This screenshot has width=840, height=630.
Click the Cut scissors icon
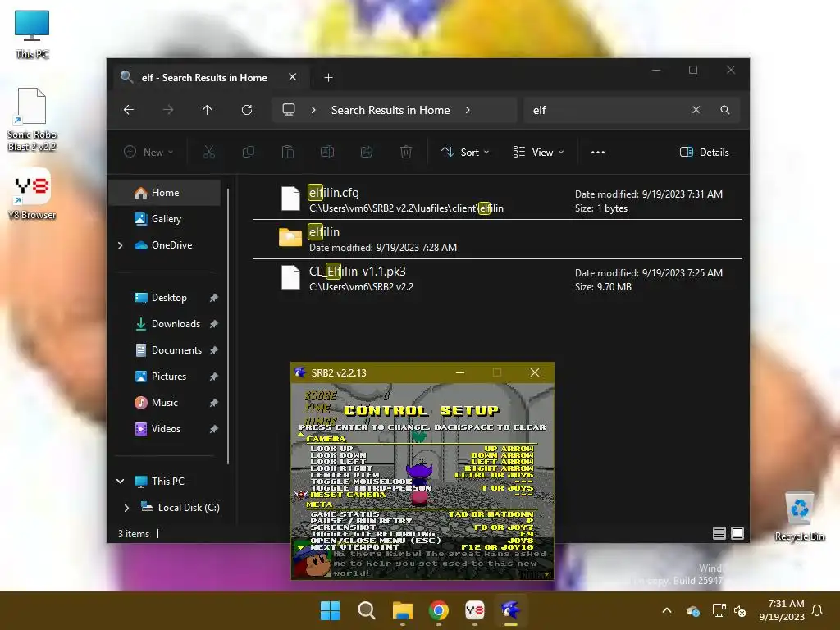point(209,152)
